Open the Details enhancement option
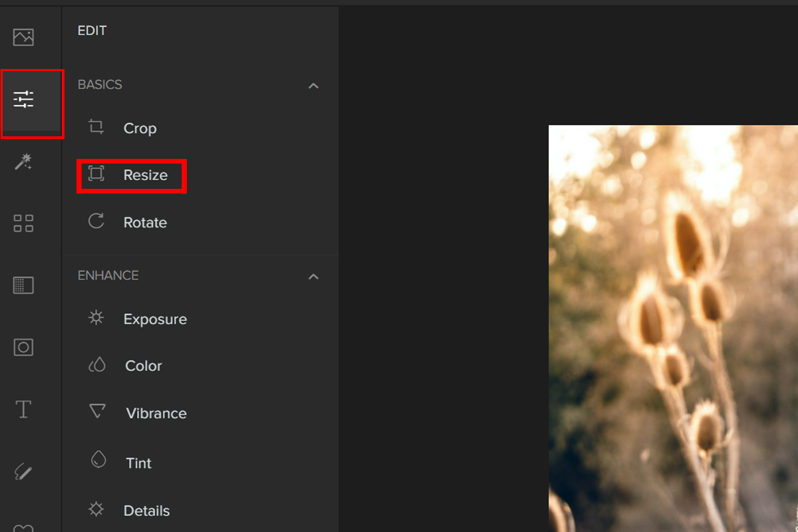This screenshot has height=532, width=798. coord(146,511)
